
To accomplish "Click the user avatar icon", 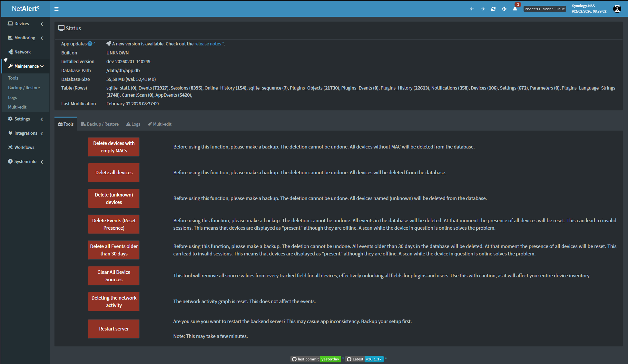I will [617, 9].
